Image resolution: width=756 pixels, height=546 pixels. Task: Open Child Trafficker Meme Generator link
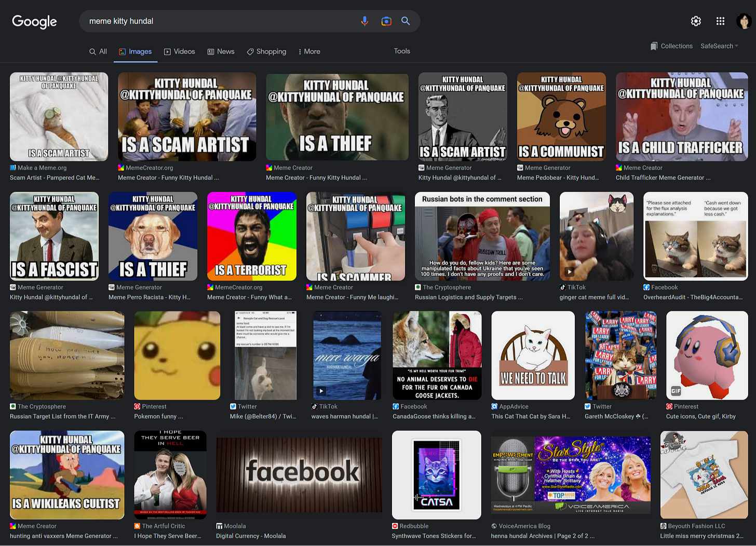point(663,178)
